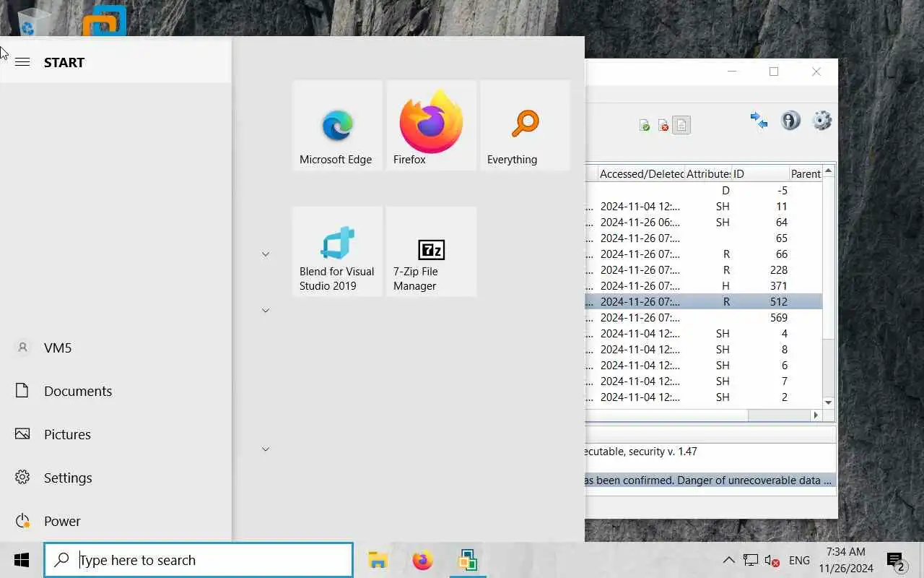Switch input language via ENG indicator
Image resolution: width=924 pixels, height=578 pixels.
point(799,560)
